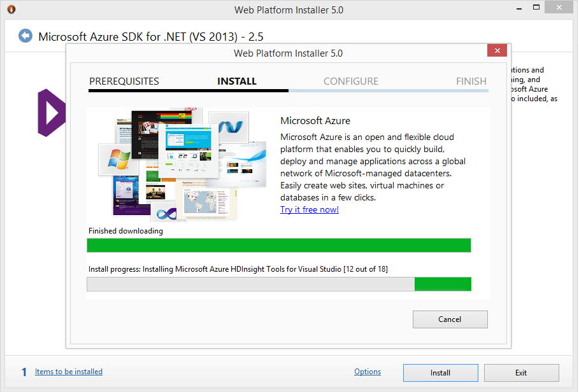Click the blue back arrow icon
The image size is (579, 392).
point(25,36)
